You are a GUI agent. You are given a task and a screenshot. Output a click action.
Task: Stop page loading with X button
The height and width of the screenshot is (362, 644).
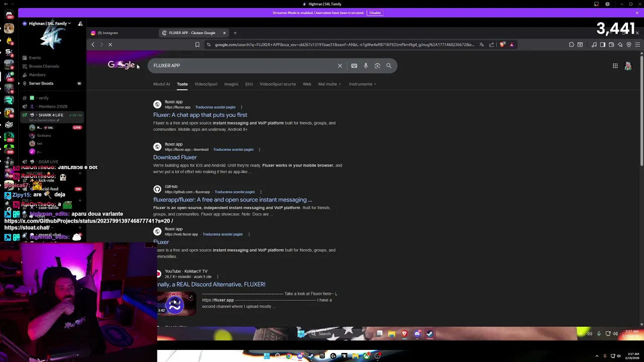[x=110, y=45]
